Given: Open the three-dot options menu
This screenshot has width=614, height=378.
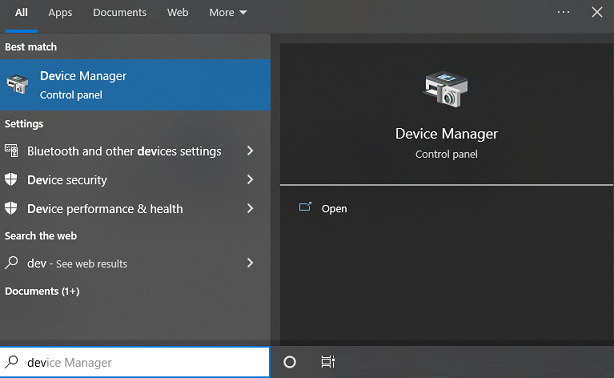Looking at the screenshot, I should (563, 12).
